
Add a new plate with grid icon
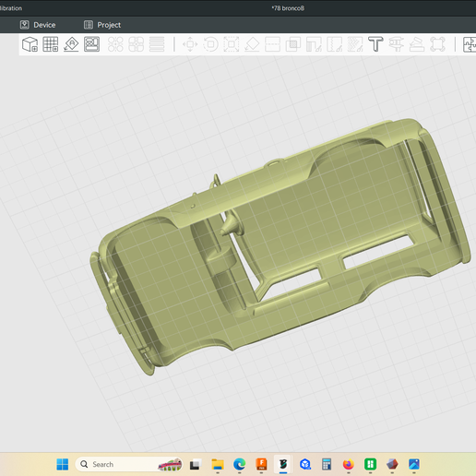pyautogui.click(x=51, y=44)
